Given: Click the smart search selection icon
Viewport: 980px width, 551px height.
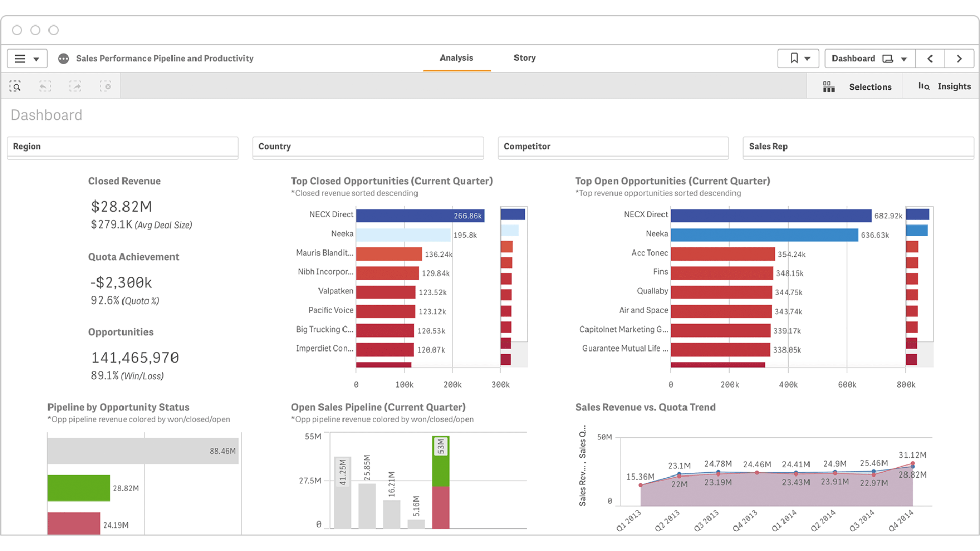Looking at the screenshot, I should tap(15, 86).
